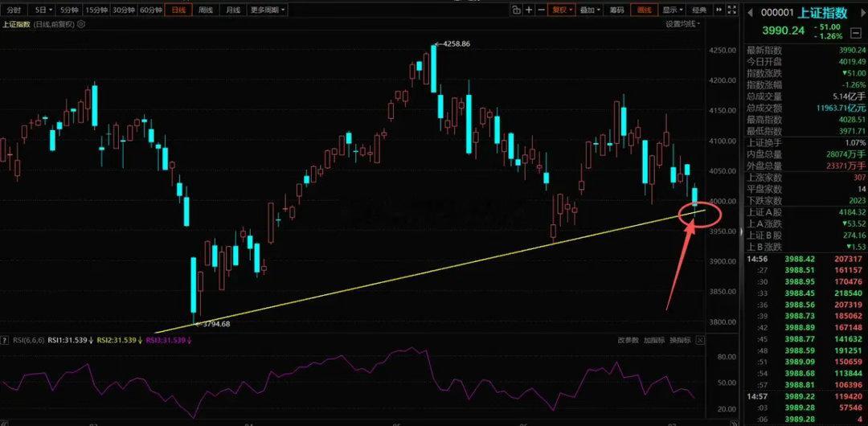Click the tall candle at the 4258.86 peak
868x426 pixels.
point(433,67)
